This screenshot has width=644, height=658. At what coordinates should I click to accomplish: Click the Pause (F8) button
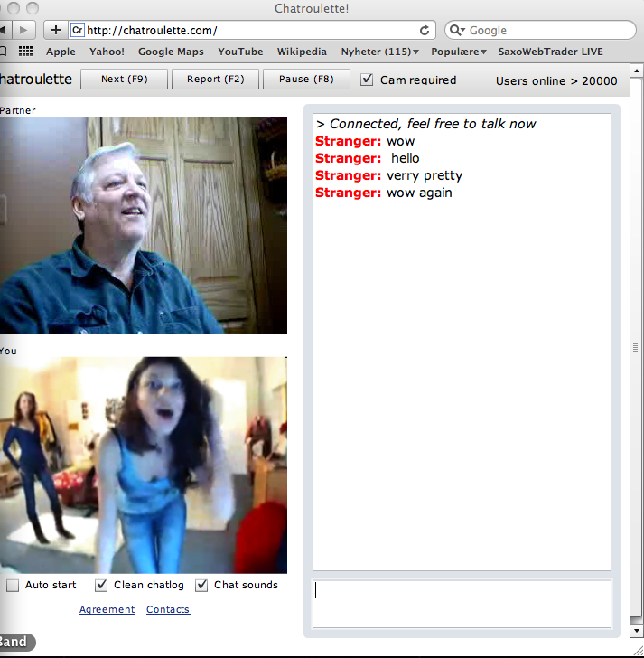[306, 79]
